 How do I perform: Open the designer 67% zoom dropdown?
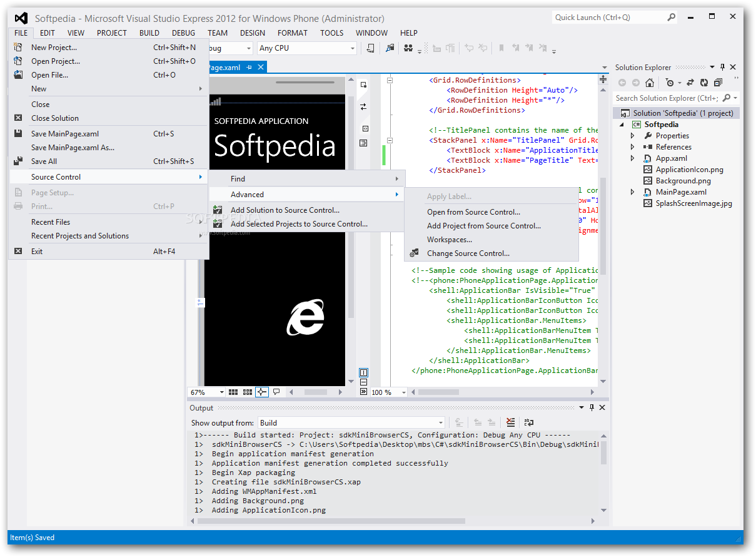pos(221,392)
